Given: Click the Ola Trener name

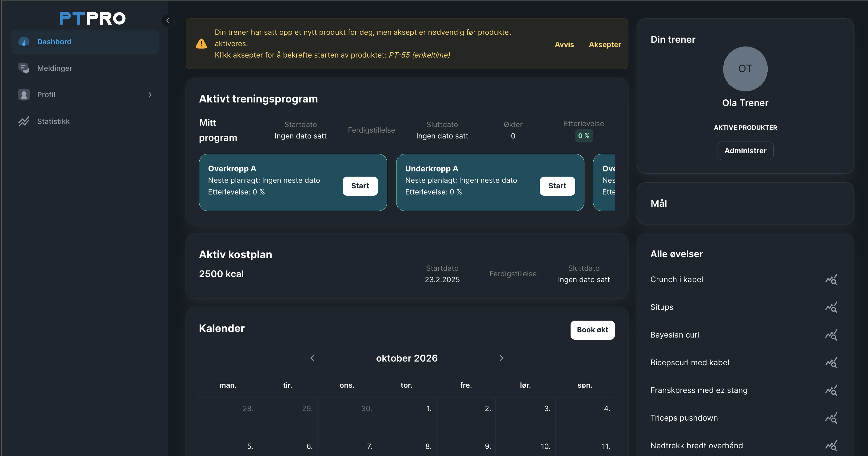Looking at the screenshot, I should (745, 103).
